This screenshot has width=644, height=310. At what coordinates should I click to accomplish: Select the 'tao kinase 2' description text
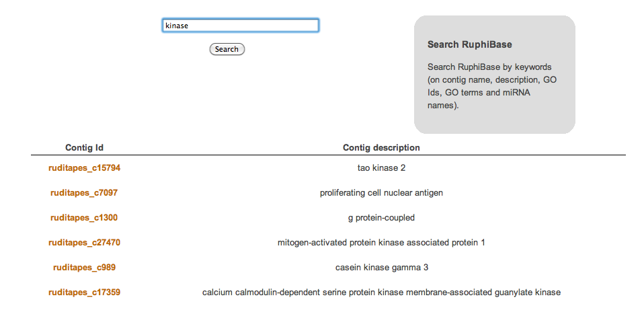point(382,168)
